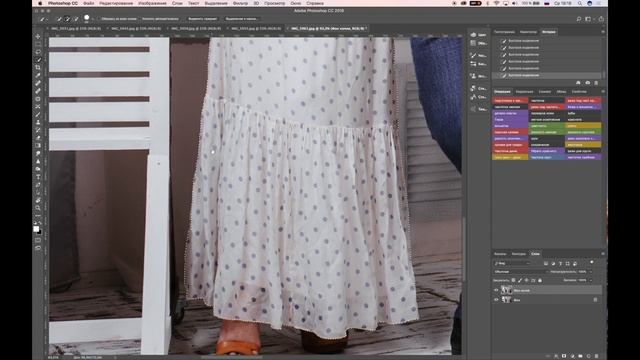This screenshot has width=640, height=360.
Task: Open the History panel flyout menu
Action: [x=603, y=32]
